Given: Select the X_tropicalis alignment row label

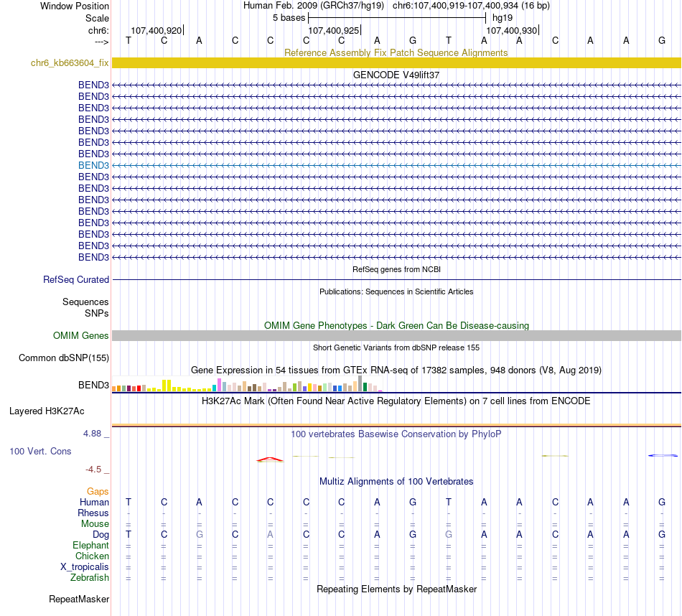Looking at the screenshot, I should pyautogui.click(x=85, y=567).
